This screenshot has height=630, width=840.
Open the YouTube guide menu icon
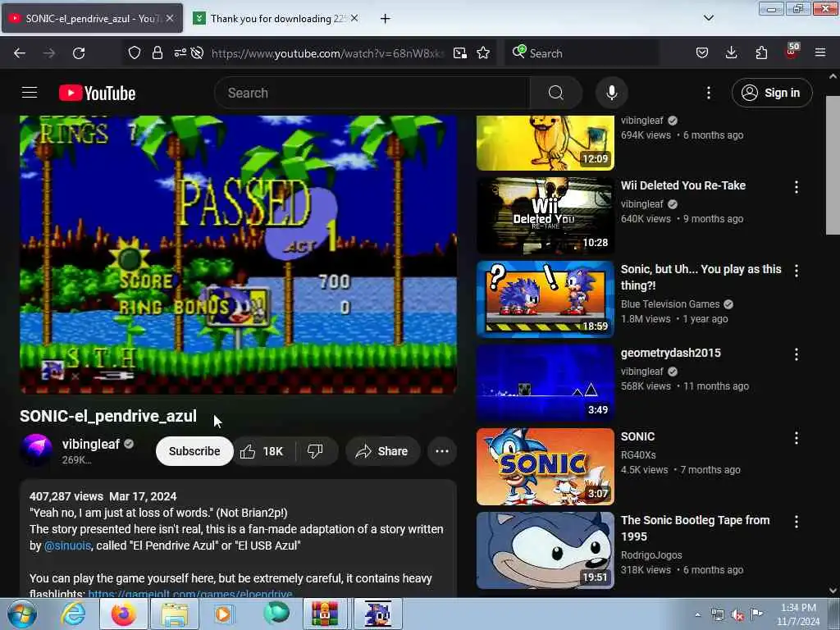click(30, 93)
